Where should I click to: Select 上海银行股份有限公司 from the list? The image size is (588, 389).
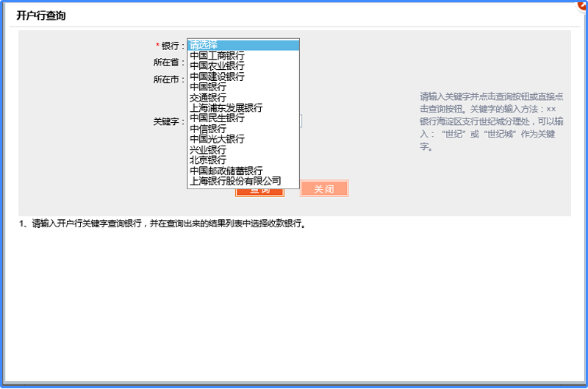tap(243, 181)
